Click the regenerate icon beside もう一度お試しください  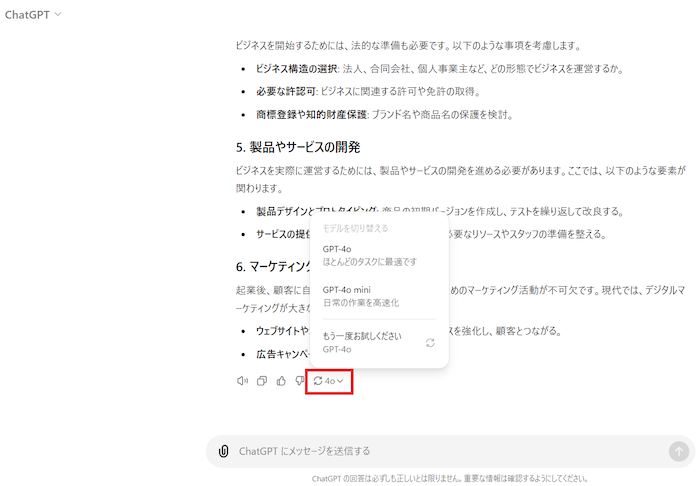click(430, 343)
